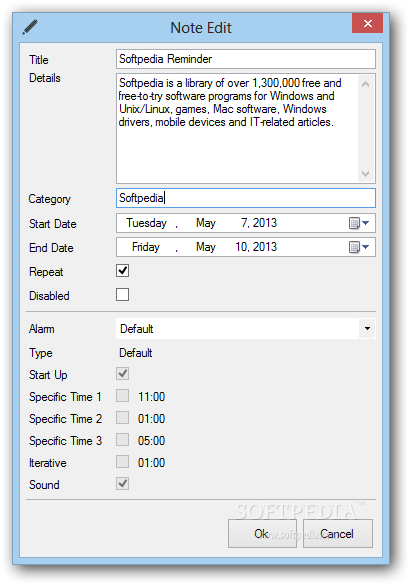The height and width of the screenshot is (585, 410).
Task: Open the End Date calendar picker
Action: [359, 247]
